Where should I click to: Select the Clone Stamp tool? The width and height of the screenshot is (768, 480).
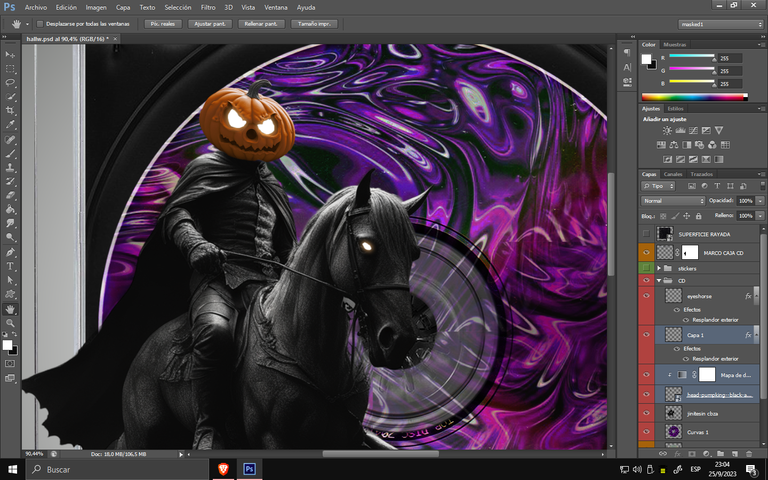[10, 168]
